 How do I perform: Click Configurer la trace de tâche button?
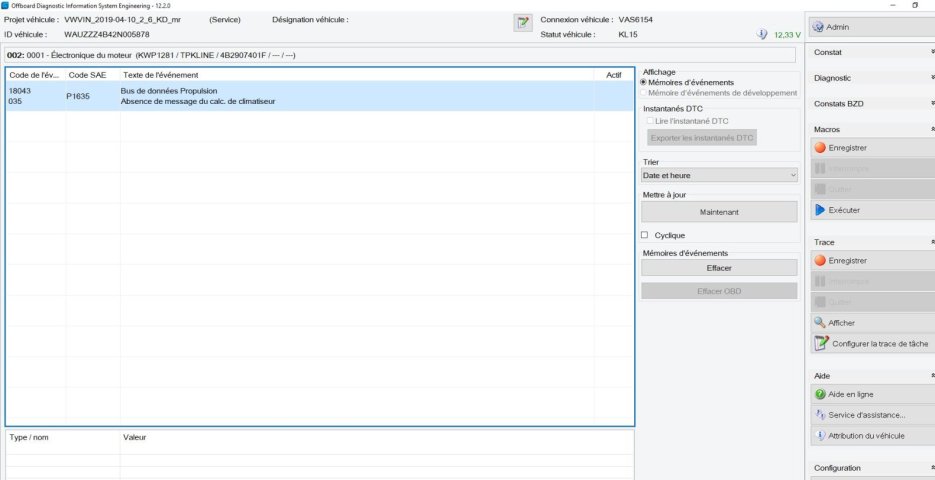coord(872,343)
